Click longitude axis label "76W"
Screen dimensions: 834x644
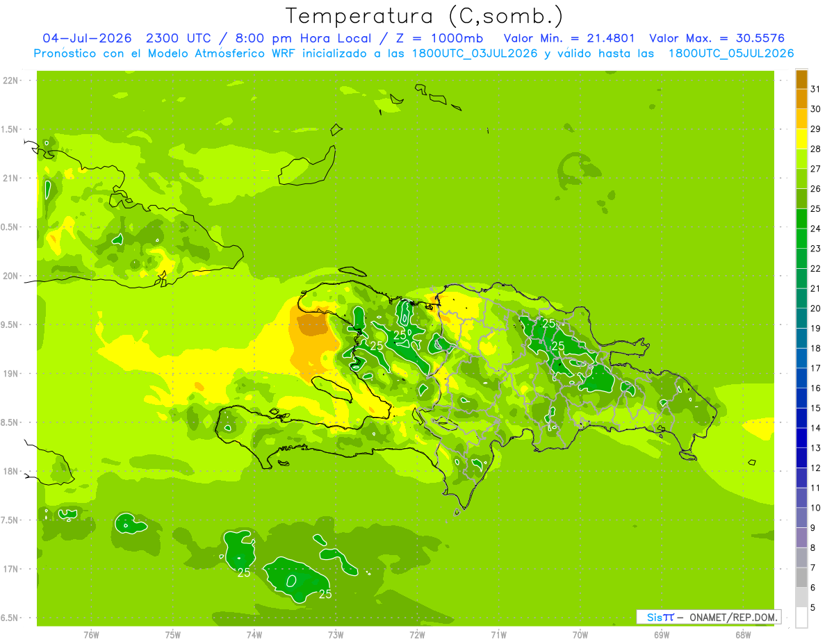click(91, 635)
